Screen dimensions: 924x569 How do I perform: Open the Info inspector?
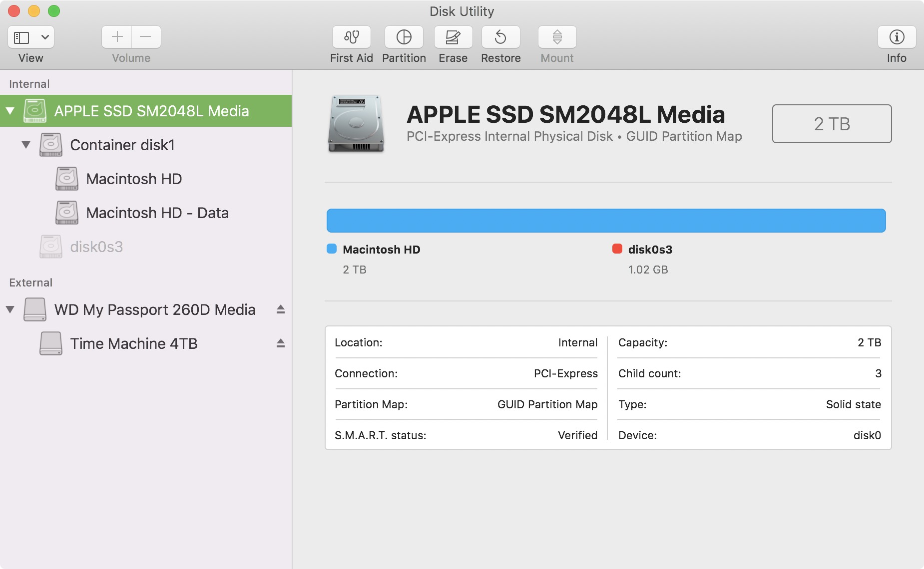coord(896,37)
